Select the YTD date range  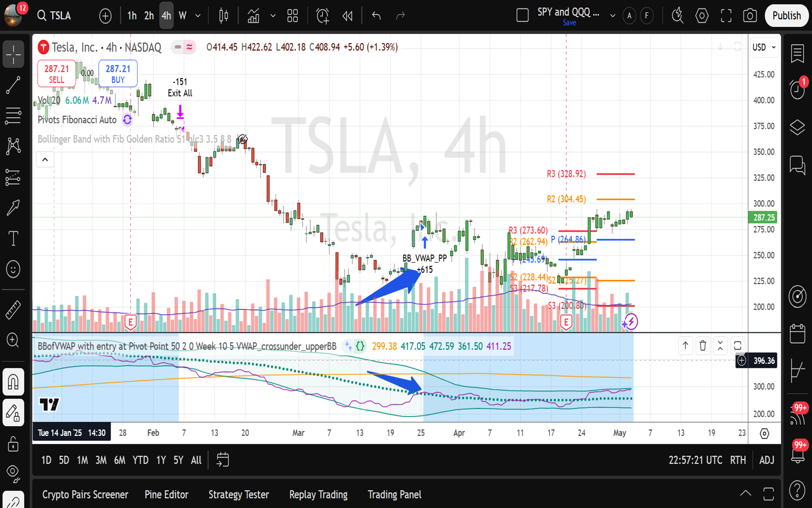pyautogui.click(x=141, y=460)
